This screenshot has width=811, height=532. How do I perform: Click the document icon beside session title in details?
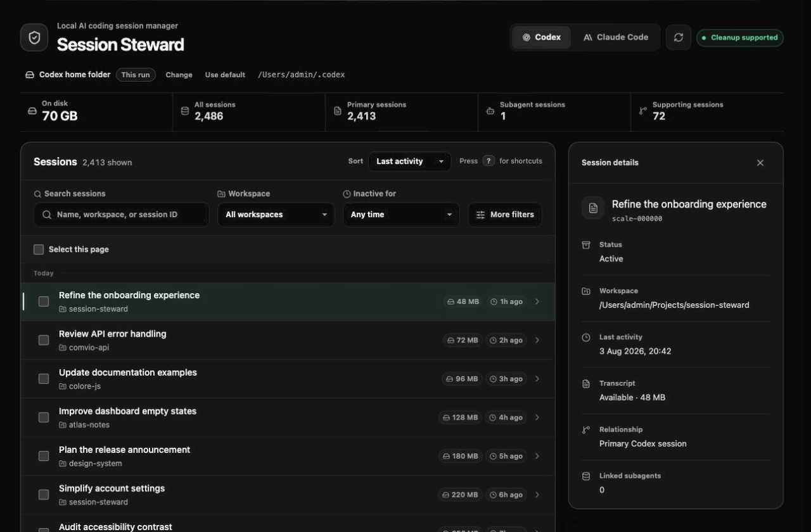pos(593,208)
